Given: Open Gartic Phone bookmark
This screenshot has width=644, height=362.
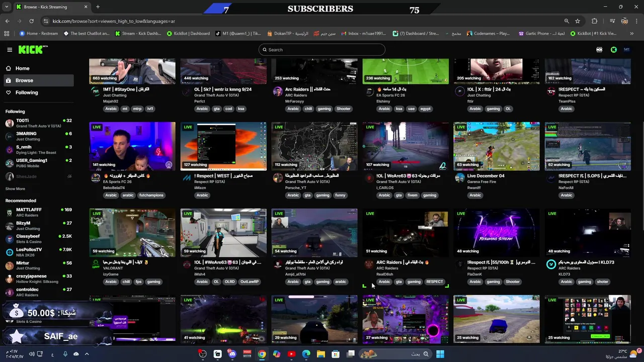Looking at the screenshot, I should (x=541, y=34).
